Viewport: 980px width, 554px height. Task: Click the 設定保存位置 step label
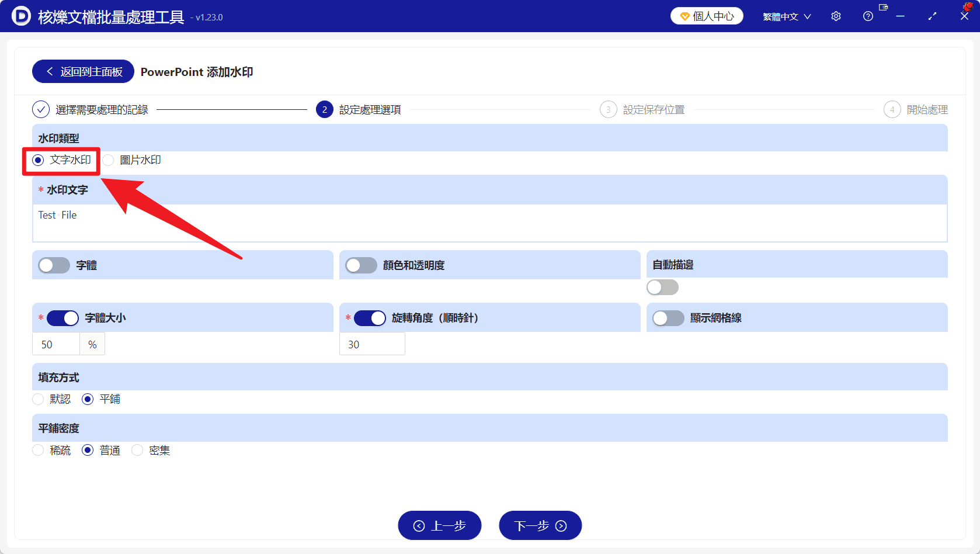tap(654, 110)
